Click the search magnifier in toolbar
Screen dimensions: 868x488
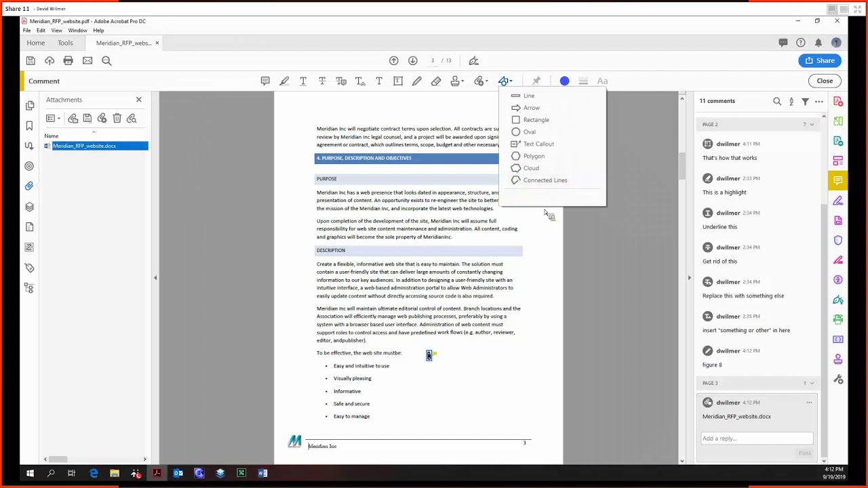[106, 60]
